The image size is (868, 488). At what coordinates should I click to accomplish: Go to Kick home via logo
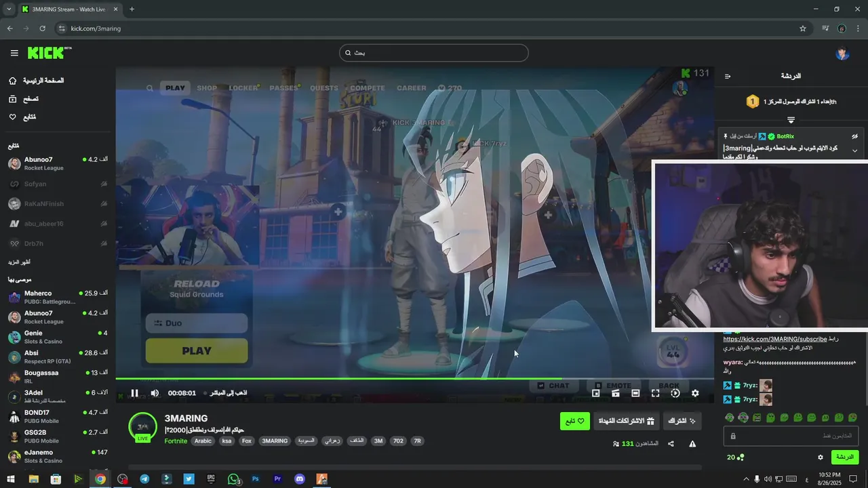49,53
